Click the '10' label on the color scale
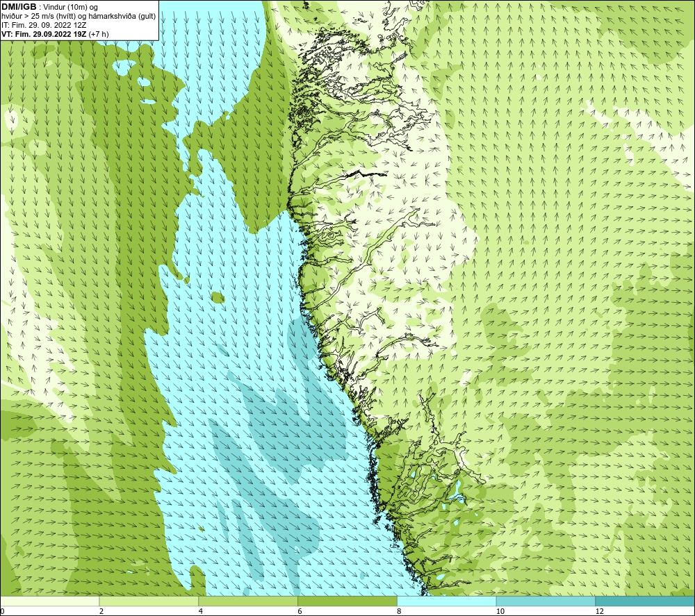Image resolution: width=695 pixels, height=616 pixels. [500, 612]
